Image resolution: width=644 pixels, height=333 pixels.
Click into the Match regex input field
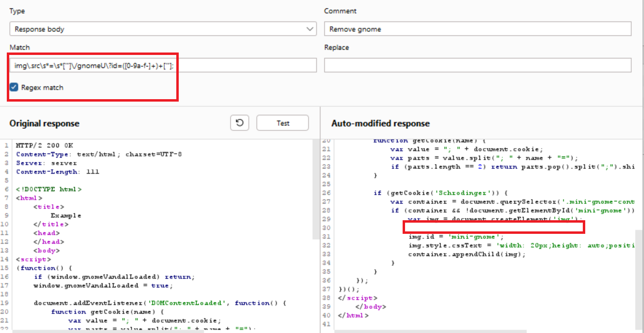(163, 65)
